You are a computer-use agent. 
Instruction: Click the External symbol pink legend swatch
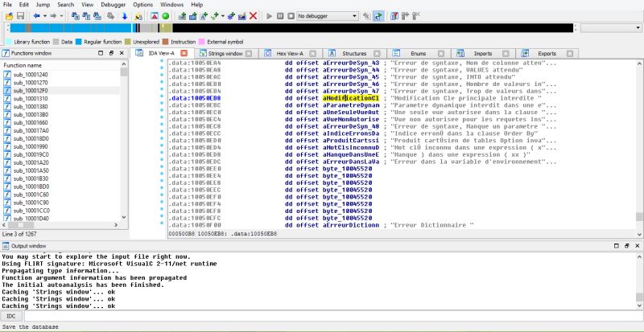click(x=202, y=42)
